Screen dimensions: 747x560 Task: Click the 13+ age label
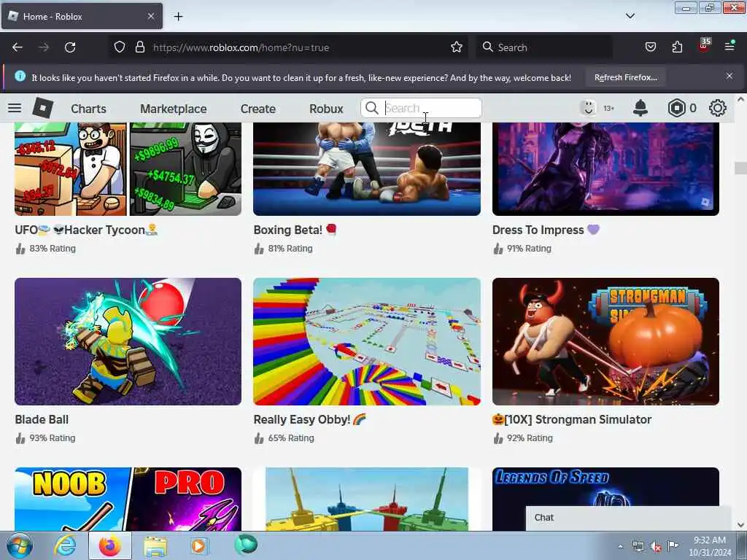tap(608, 109)
